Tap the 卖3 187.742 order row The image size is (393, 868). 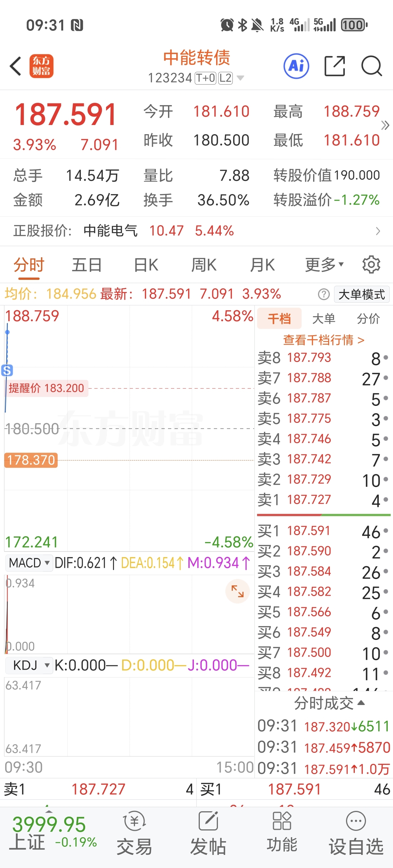click(x=323, y=459)
